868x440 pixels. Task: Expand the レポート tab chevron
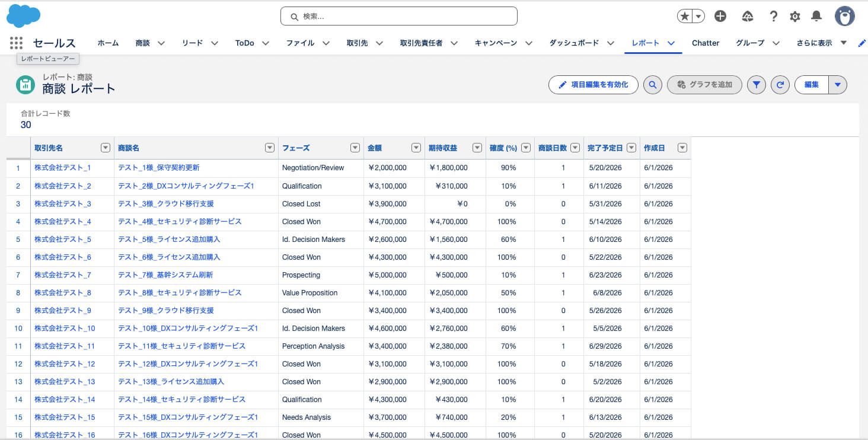(671, 43)
